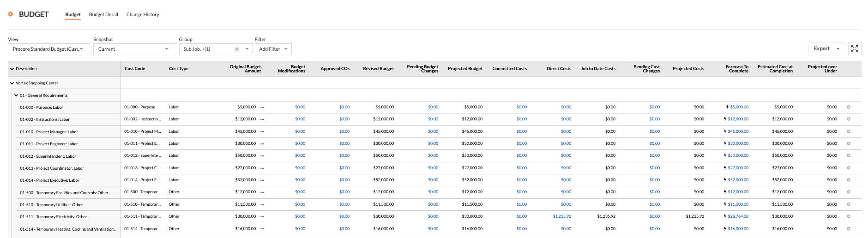Click row-end circle icon for 01-011 Project Engineer

pos(849,143)
